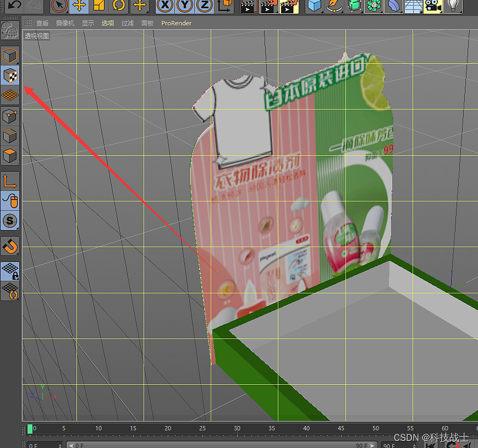Go to the start of the animation
This screenshot has height=448, width=478.
(x=431, y=446)
